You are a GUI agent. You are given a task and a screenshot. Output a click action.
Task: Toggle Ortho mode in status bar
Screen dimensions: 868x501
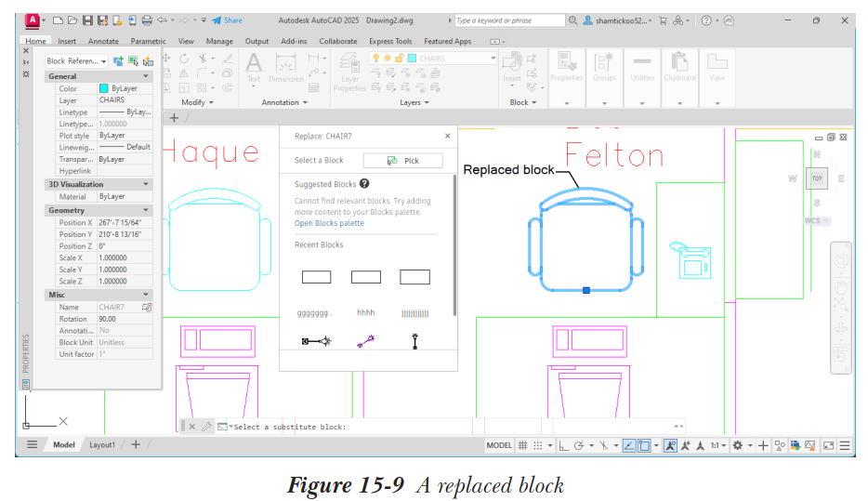pyautogui.click(x=563, y=445)
